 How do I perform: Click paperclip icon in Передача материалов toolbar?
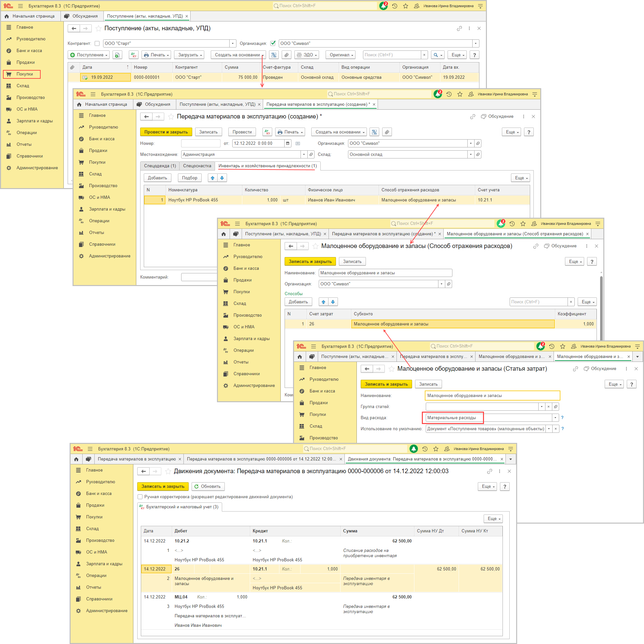click(387, 132)
